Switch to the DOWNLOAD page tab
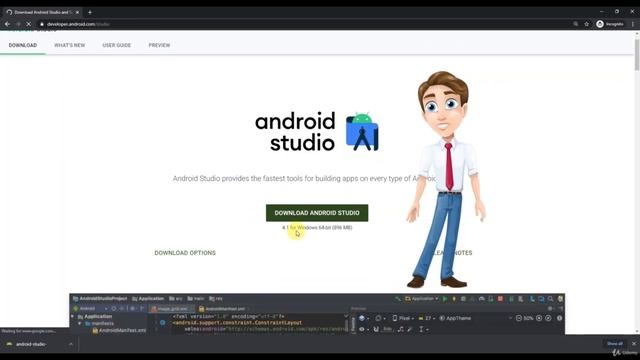Screen dimensions: 640x360 23,45
